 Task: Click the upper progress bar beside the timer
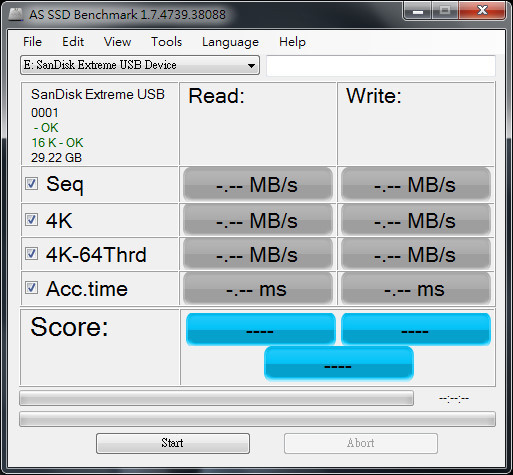(x=217, y=398)
